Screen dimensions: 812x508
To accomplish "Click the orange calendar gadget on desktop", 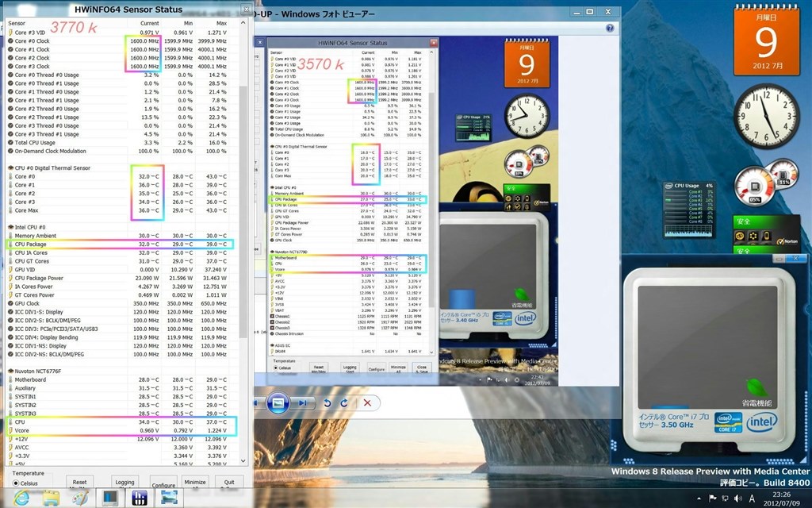I will [x=767, y=40].
